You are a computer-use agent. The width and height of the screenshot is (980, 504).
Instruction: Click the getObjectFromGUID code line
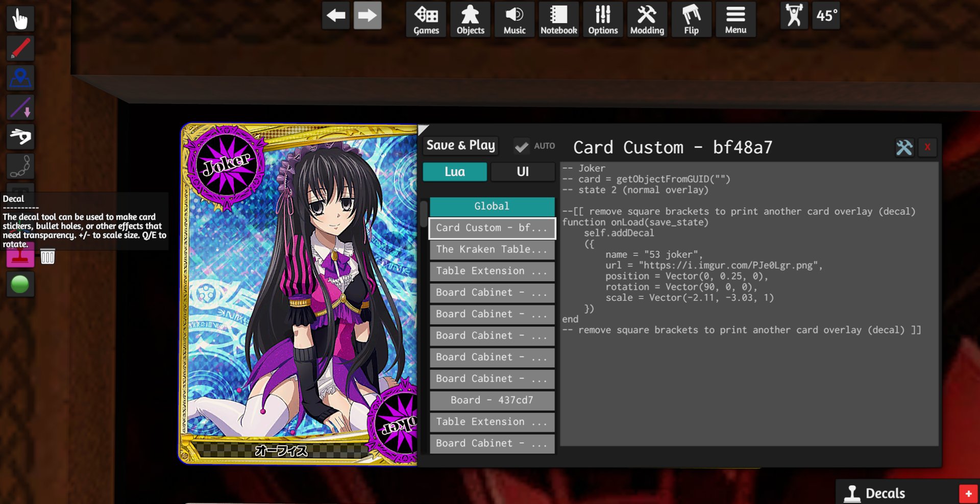pos(646,179)
